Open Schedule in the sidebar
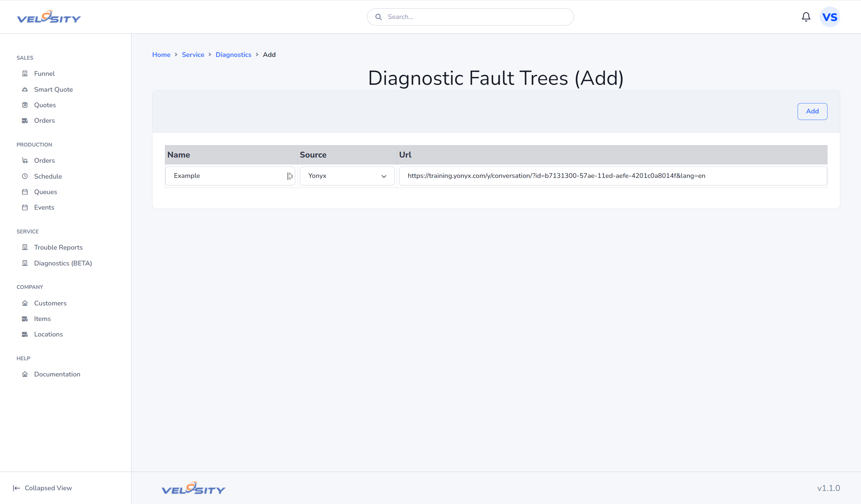 [x=48, y=176]
